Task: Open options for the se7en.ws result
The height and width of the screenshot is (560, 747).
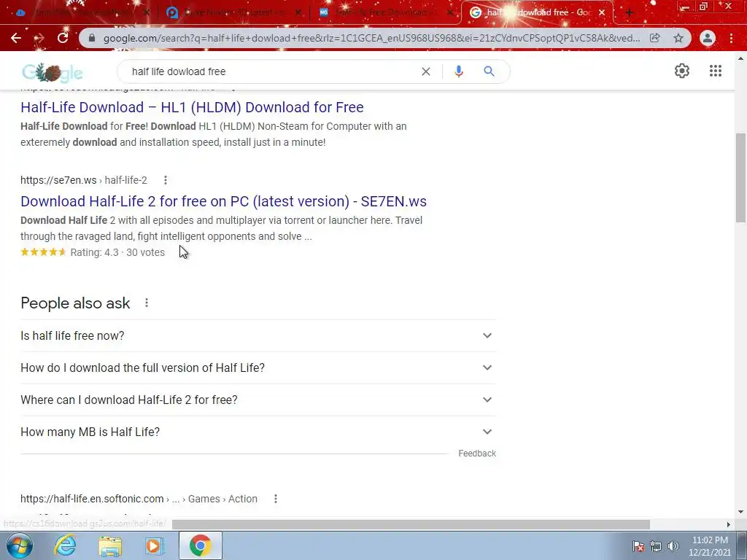Action: (166, 180)
